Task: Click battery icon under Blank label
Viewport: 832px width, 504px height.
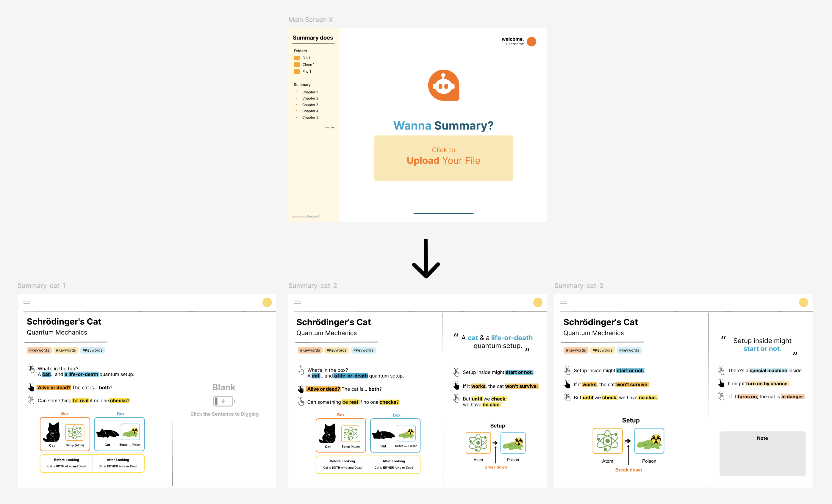Action: pos(224,401)
